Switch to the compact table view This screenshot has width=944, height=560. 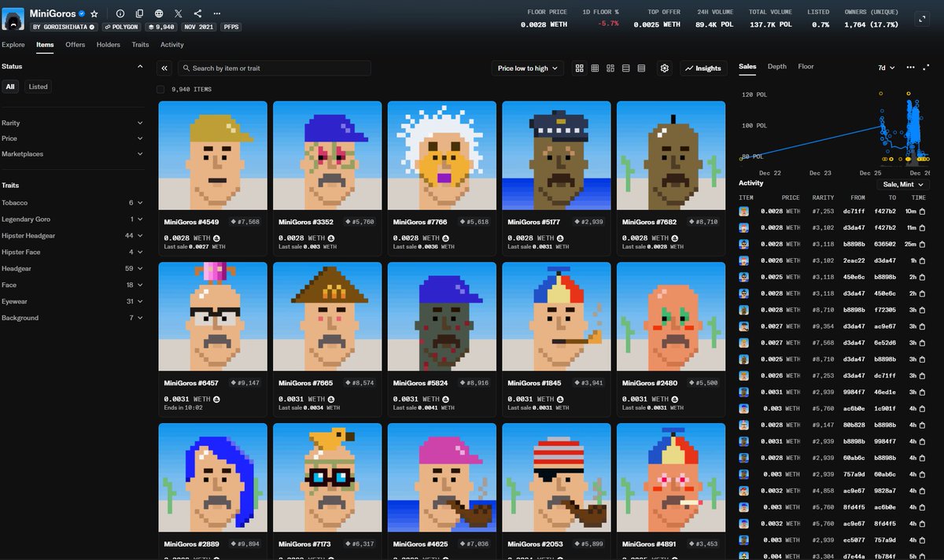point(641,68)
